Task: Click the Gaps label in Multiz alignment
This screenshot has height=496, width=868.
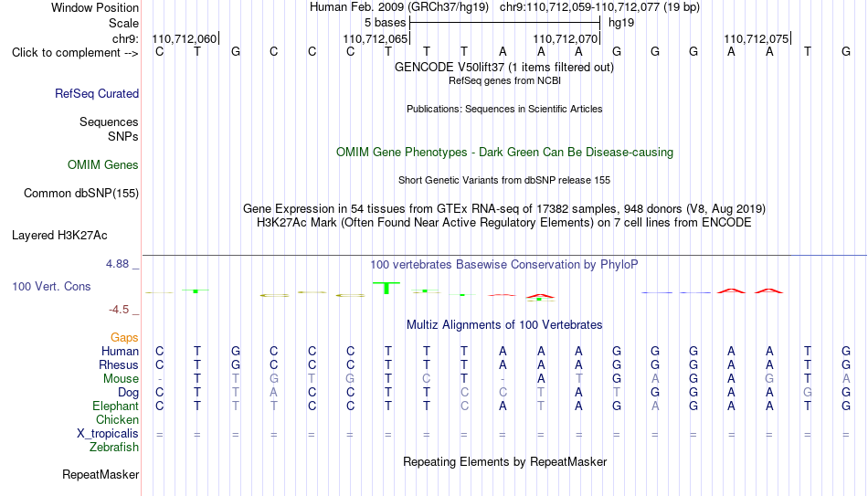Action: 124,338
